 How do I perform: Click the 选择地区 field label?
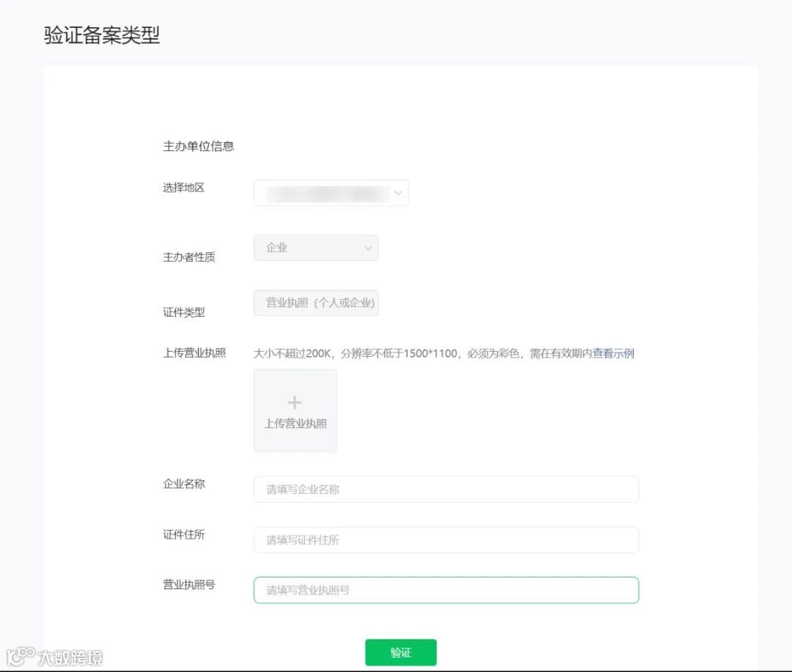point(184,188)
